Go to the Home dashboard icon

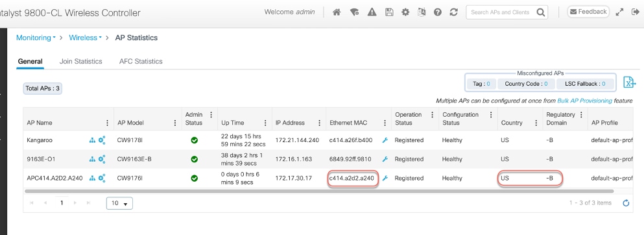coord(337,12)
